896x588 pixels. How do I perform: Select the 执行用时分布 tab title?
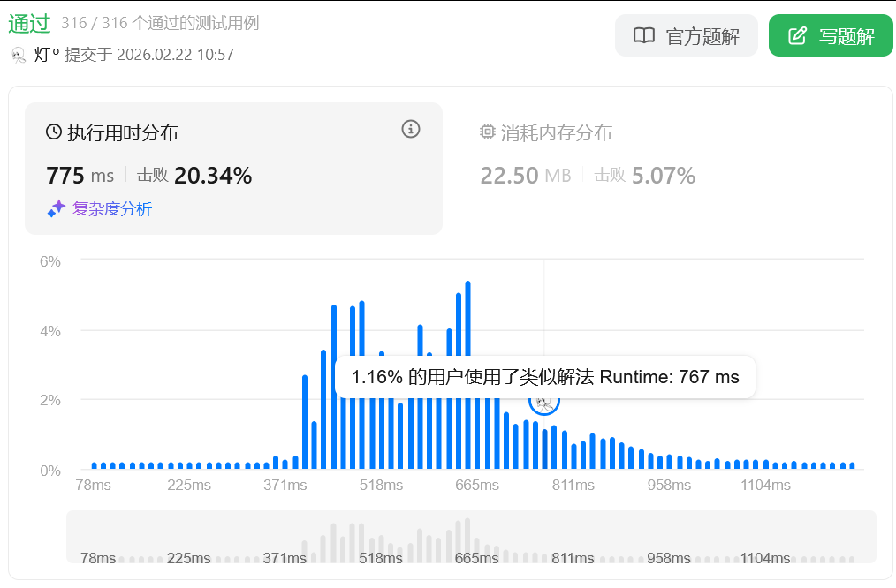123,132
